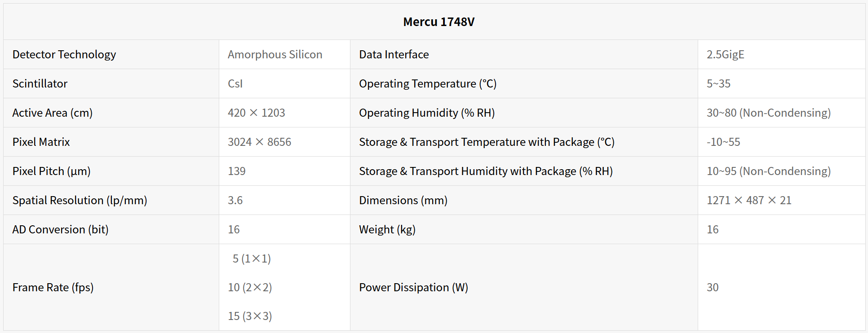Click the Amorphous Silicon value
Image resolution: width=868 pixels, height=333 pixels.
click(275, 55)
